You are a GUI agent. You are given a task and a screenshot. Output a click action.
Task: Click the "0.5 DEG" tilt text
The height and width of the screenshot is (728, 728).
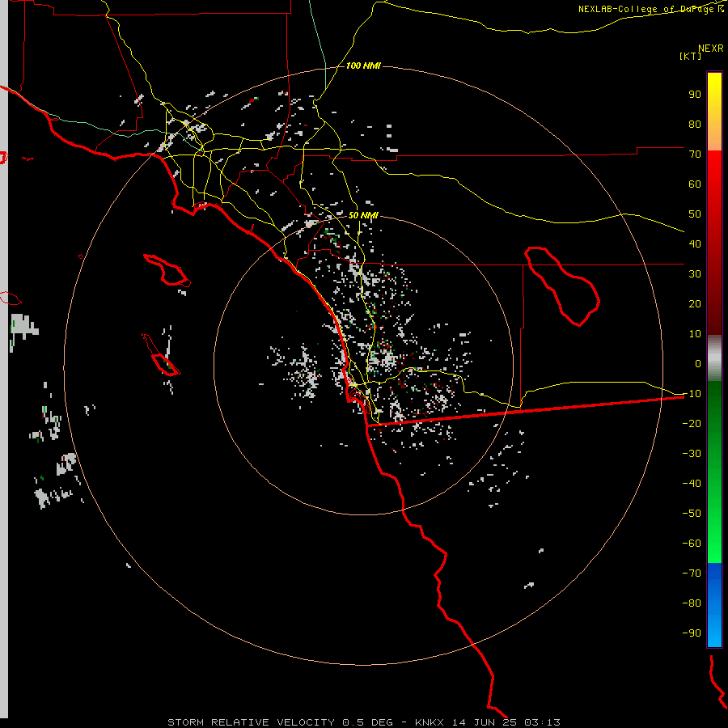[368, 722]
